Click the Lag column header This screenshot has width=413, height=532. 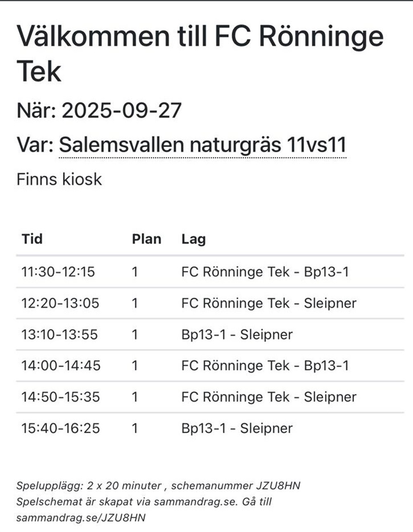click(x=193, y=240)
